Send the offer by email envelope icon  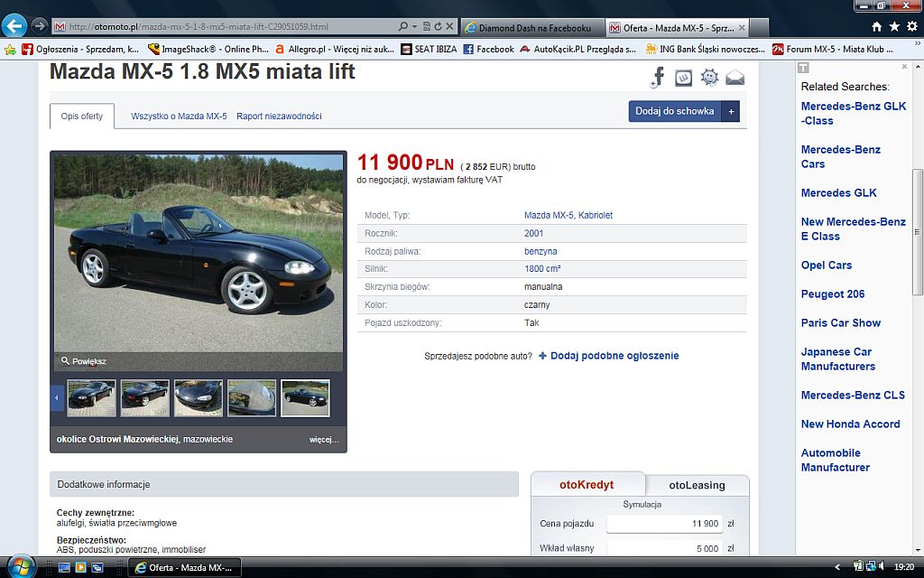point(735,78)
